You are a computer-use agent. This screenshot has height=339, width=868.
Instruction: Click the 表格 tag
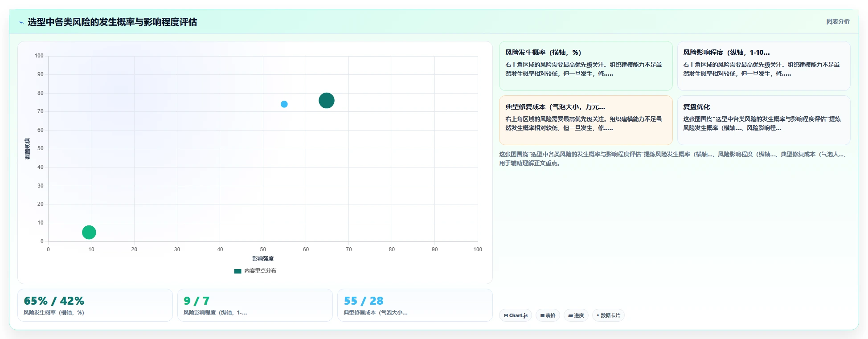[x=548, y=315]
